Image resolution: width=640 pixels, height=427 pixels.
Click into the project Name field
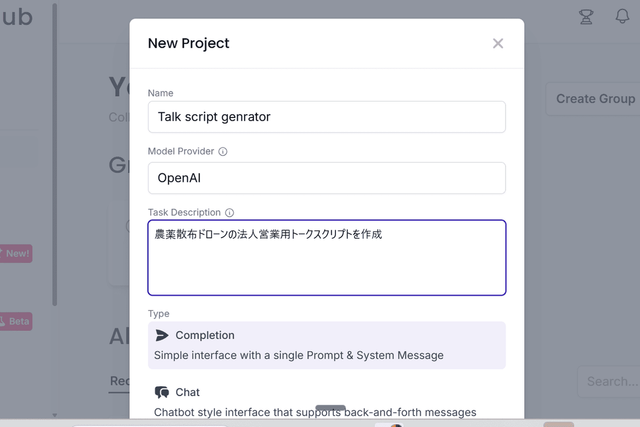[x=326, y=117]
